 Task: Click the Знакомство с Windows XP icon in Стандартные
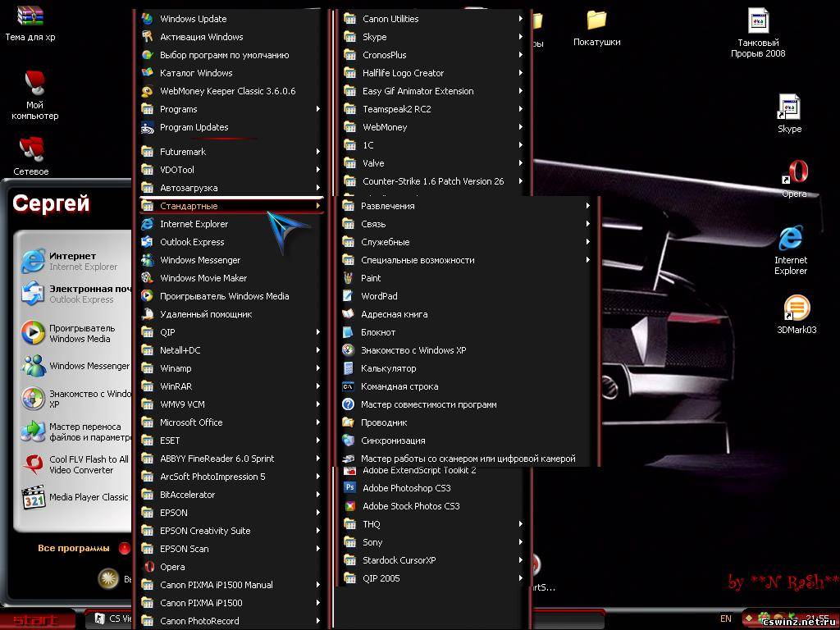pyautogui.click(x=348, y=349)
